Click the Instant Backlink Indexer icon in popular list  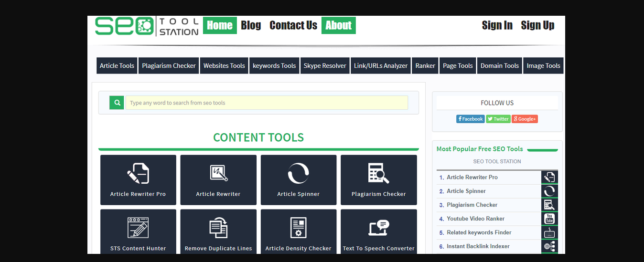tap(549, 246)
